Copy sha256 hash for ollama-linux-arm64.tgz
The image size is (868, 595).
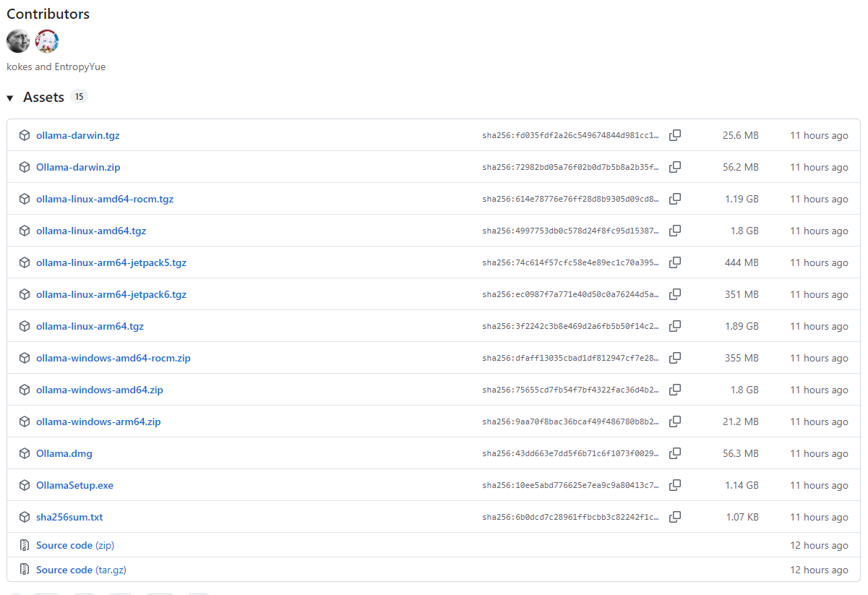pyautogui.click(x=675, y=326)
